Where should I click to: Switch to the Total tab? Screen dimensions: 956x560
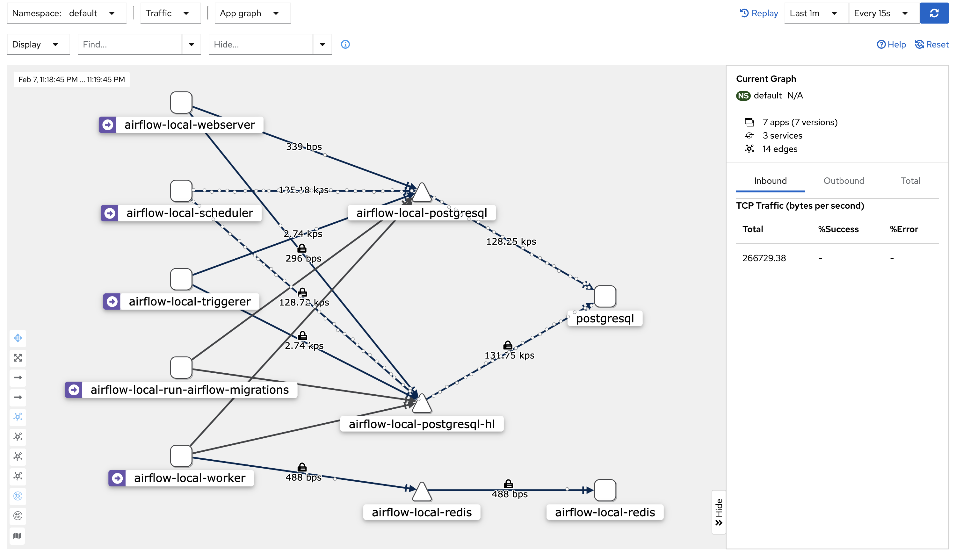pos(910,181)
